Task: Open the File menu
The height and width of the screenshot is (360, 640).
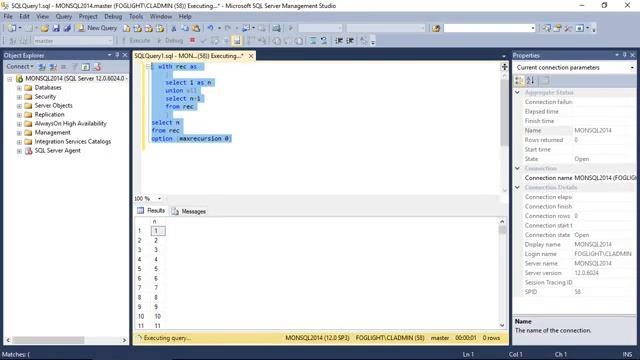Action: (8, 16)
